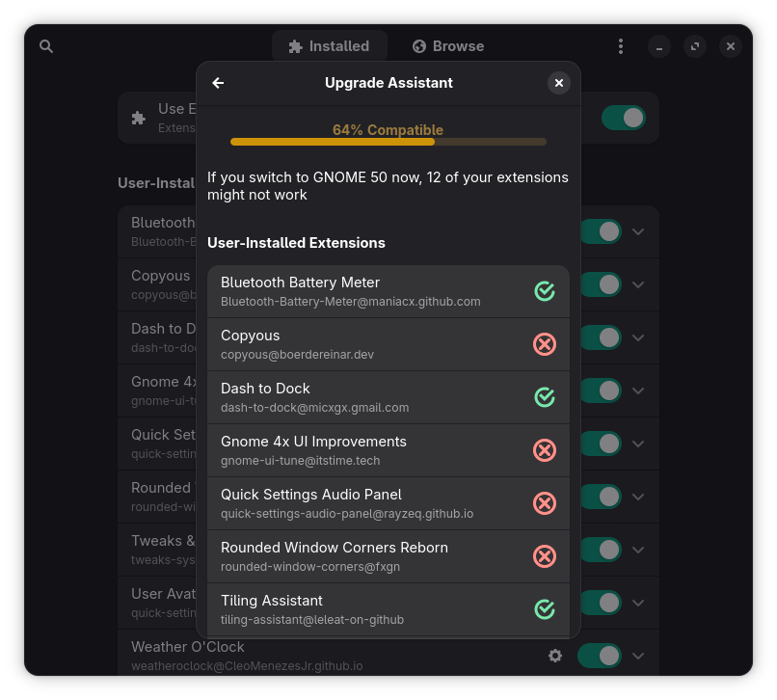Click the red incompatible icon beside Copyous
The height and width of the screenshot is (700, 777).
point(545,344)
